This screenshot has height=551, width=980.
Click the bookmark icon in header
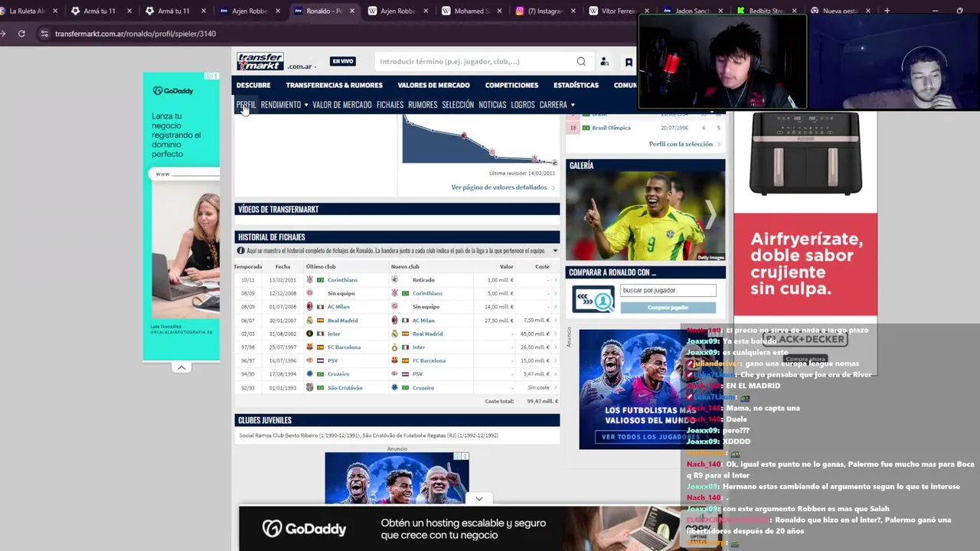(x=629, y=62)
